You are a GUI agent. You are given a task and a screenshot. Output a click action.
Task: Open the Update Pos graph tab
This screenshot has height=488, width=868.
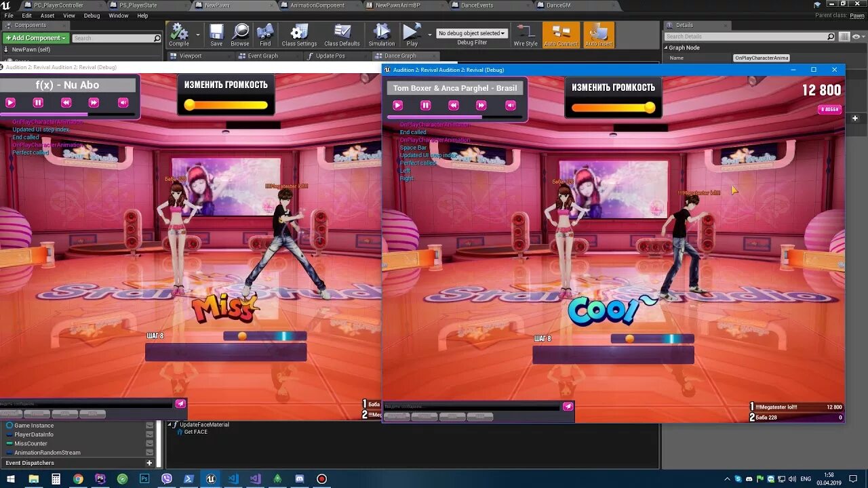(x=330, y=56)
